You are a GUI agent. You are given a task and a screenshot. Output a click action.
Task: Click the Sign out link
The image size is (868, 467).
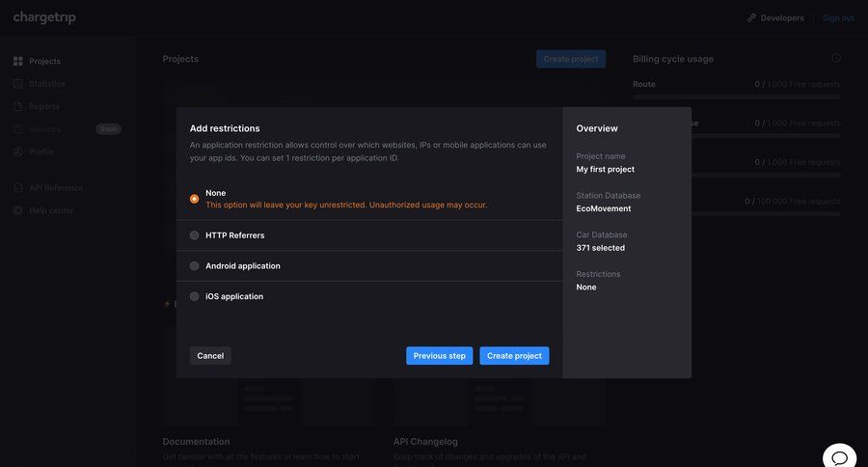(838, 17)
